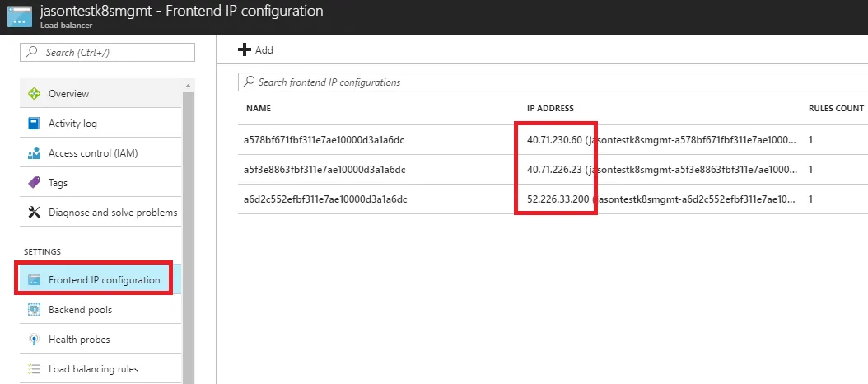Screen dimensions: 868x384
Task: Click IP address 40.71.226.23
Action: [x=555, y=170]
